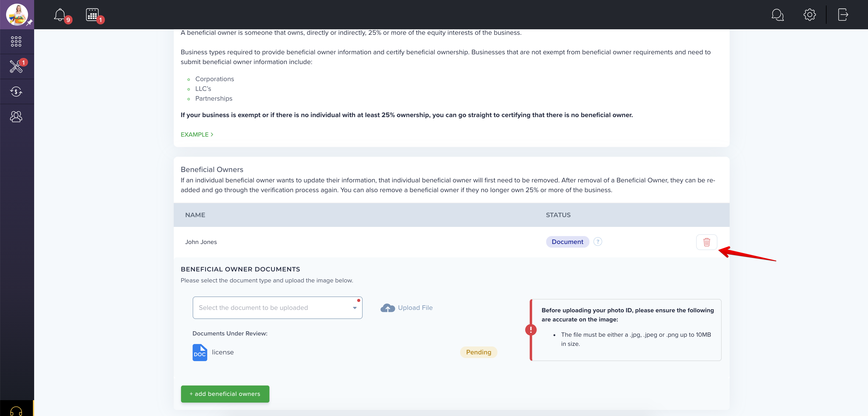
Task: Open the people group icon in sidebar
Action: pyautogui.click(x=16, y=117)
